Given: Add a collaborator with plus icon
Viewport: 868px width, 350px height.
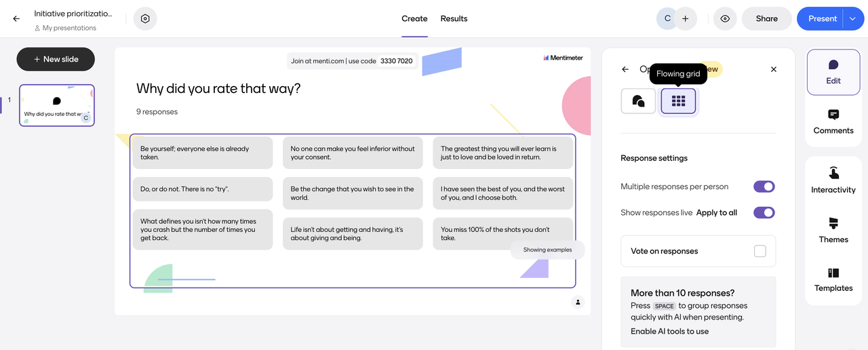Looking at the screenshot, I should [x=685, y=19].
